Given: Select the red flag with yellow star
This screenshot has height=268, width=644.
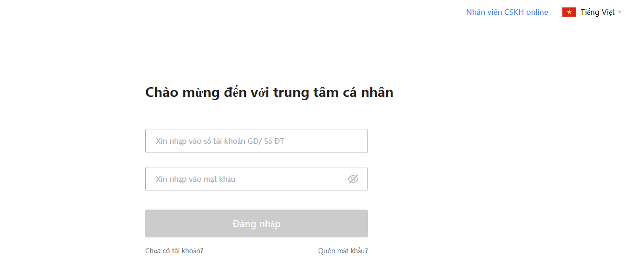Looking at the screenshot, I should pos(569,12).
